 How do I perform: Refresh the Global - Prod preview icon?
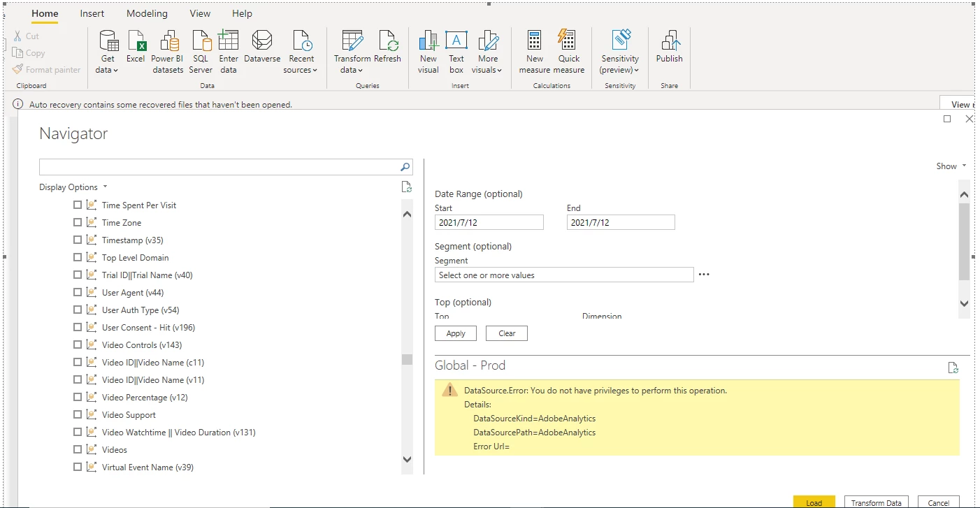(953, 368)
